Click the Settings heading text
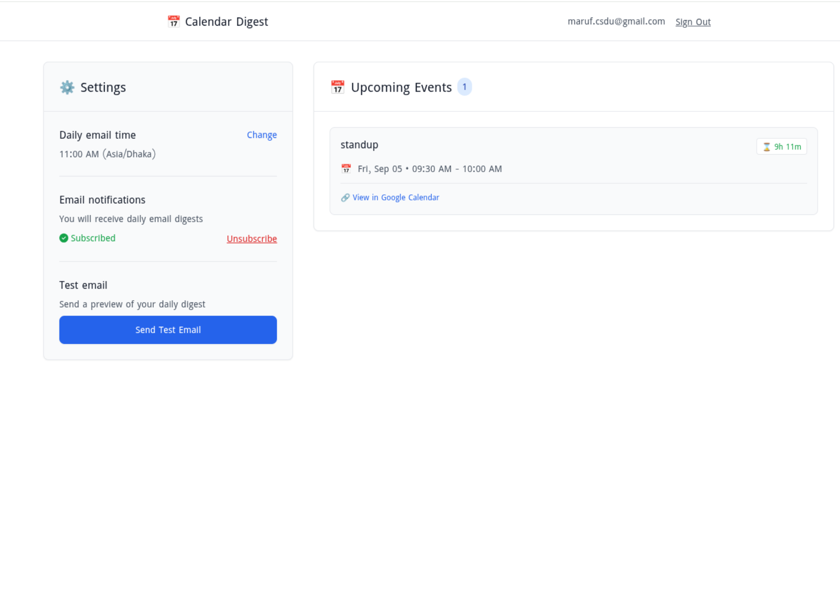Screen dimensions: 840x616 103,87
